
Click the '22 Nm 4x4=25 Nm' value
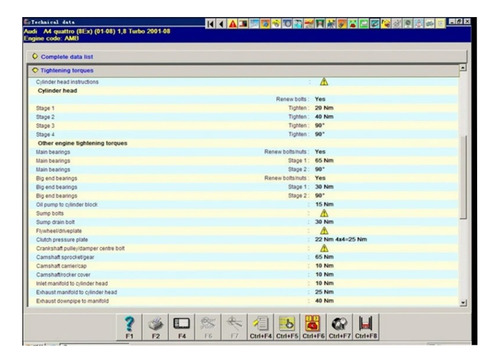click(341, 239)
